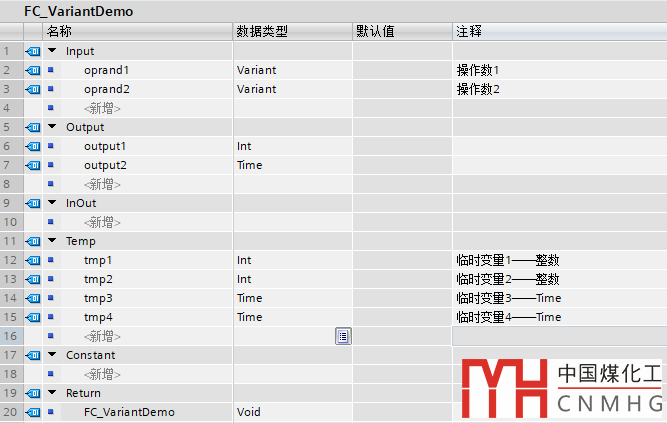Click the 注释 column header
Image resolution: width=667 pixels, height=423 pixels.
pos(560,31)
